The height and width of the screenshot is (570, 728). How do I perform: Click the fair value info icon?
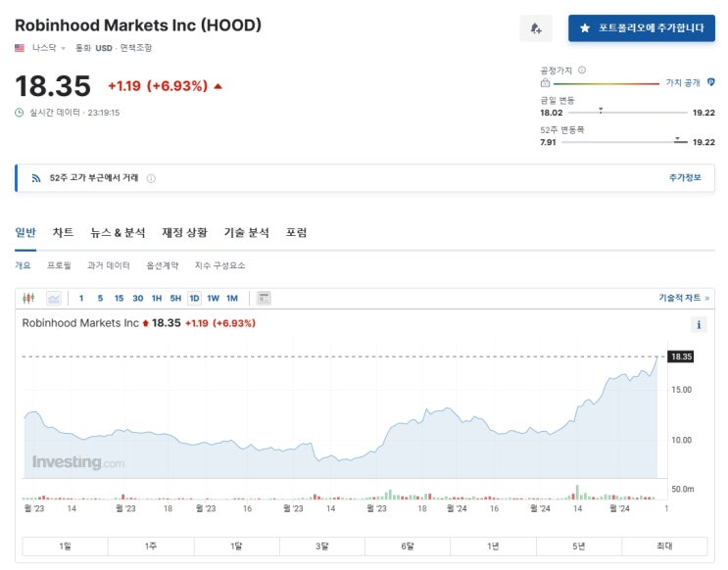pos(582,71)
